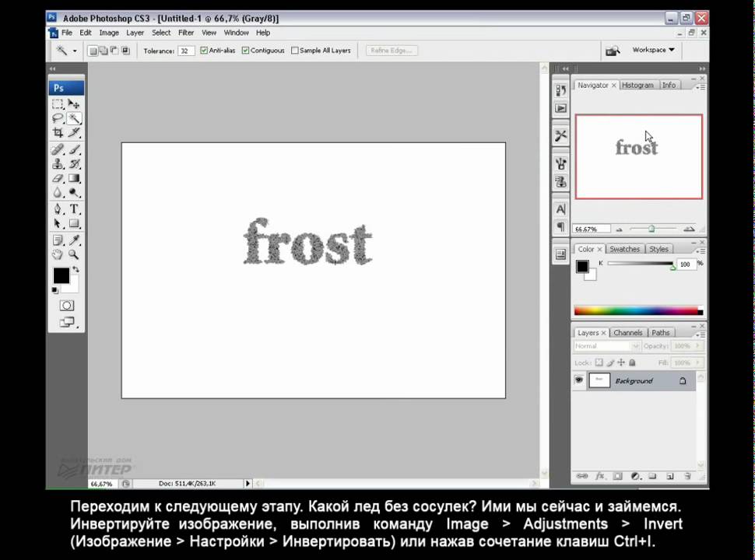
Task: Select the Brush tool
Action: 74,149
